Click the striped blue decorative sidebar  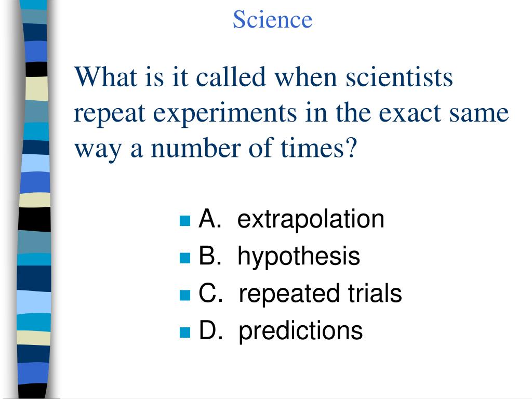click(34, 199)
